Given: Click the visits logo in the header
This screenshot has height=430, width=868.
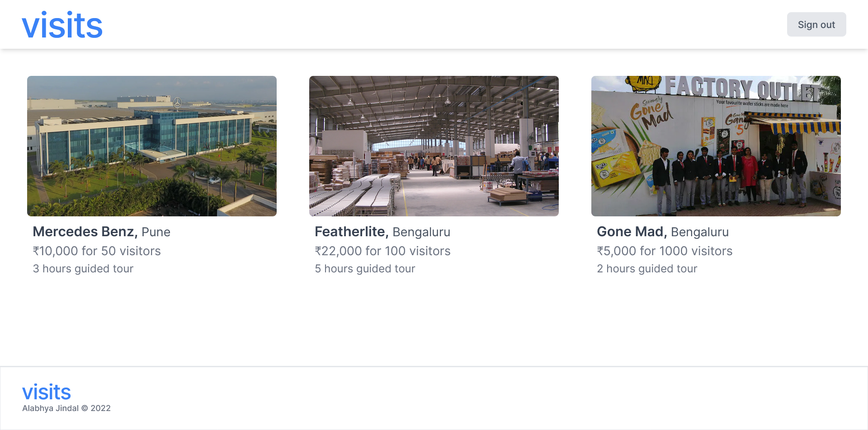Looking at the screenshot, I should point(62,25).
